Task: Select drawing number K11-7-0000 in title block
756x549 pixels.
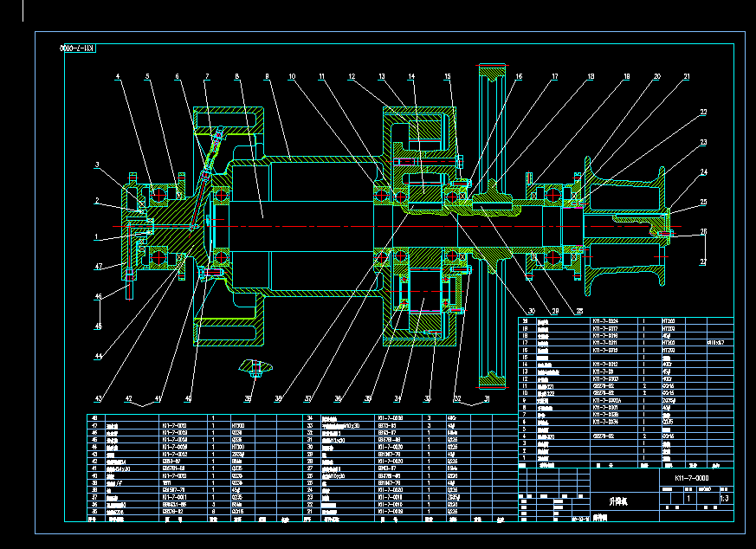Action: tap(691, 477)
